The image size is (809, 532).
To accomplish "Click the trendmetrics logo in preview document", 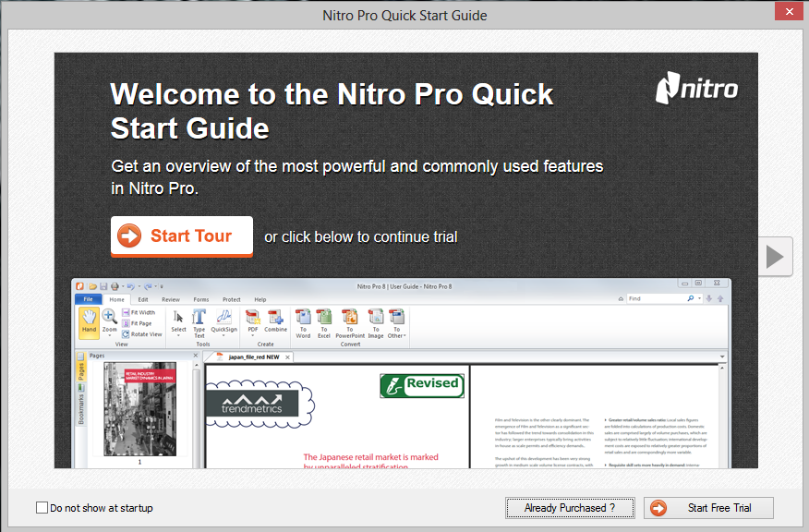I will (x=252, y=403).
